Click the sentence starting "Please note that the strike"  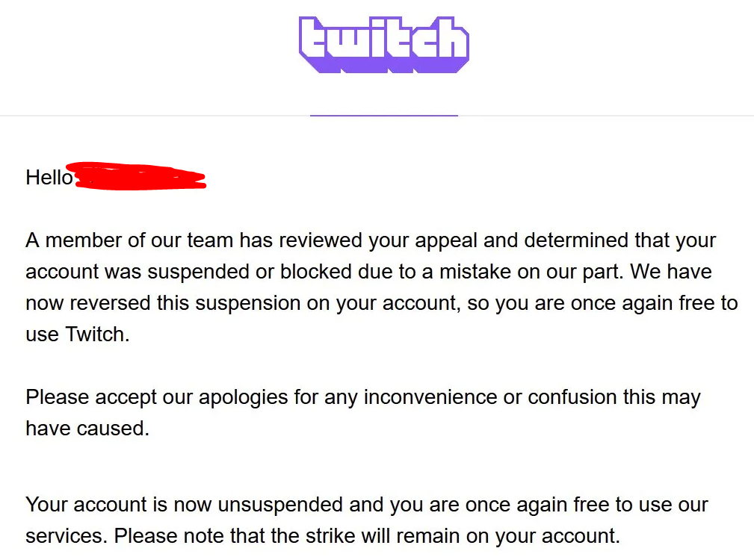pyautogui.click(x=367, y=536)
